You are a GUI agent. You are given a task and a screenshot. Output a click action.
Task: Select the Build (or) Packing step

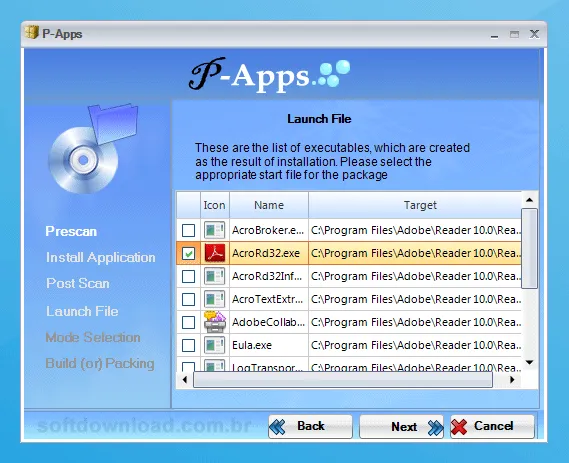point(100,364)
